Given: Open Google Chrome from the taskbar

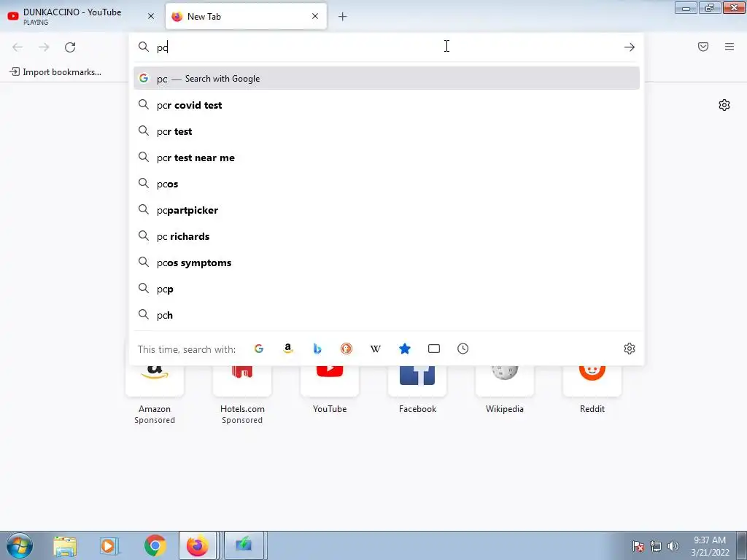Looking at the screenshot, I should click(x=155, y=545).
